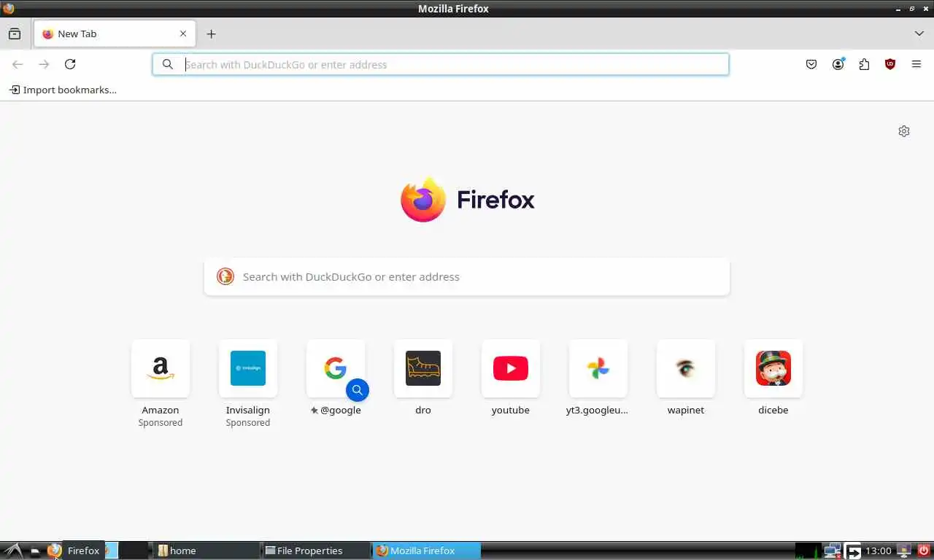Open the network connection tray icon
The width and height of the screenshot is (934, 560).
(x=833, y=551)
